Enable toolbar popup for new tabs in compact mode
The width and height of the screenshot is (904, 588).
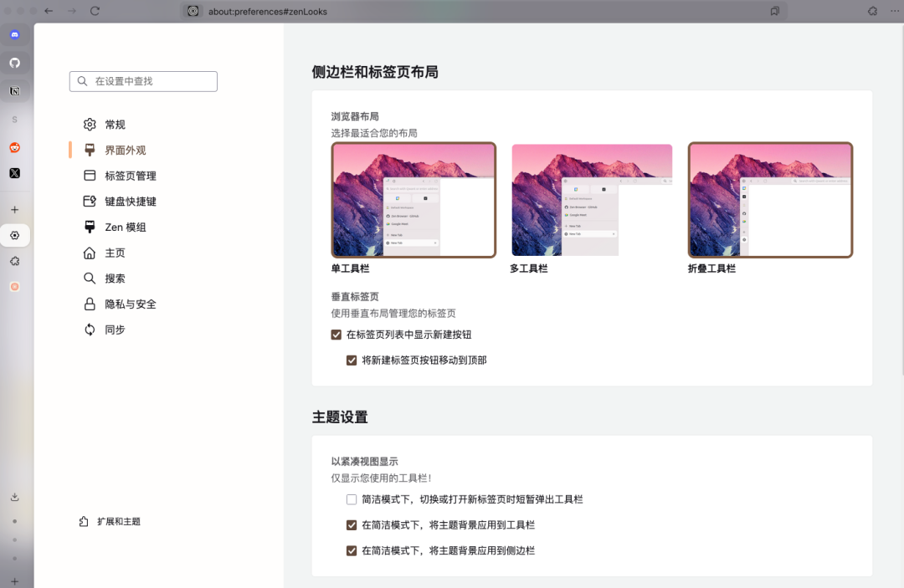pyautogui.click(x=352, y=499)
